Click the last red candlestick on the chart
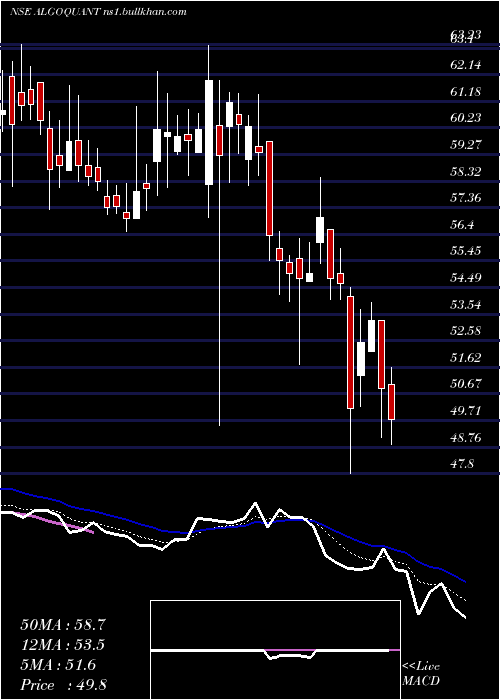Image resolution: width=500 pixels, height=700 pixels. click(392, 402)
